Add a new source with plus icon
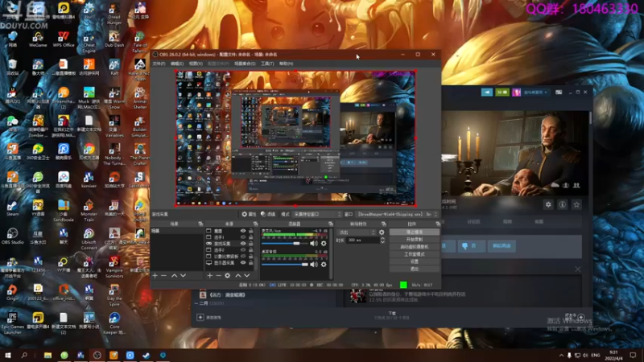 point(210,276)
